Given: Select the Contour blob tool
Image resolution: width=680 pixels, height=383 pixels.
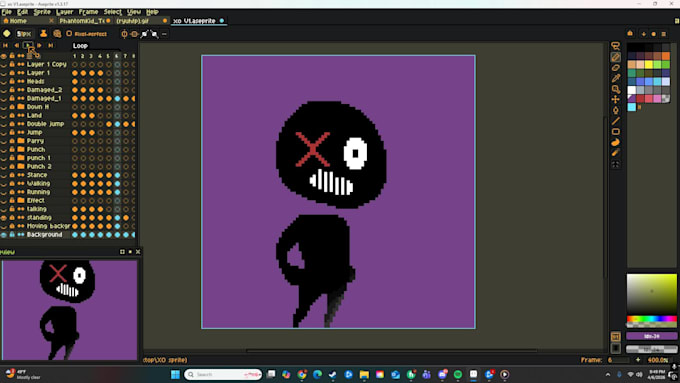Looking at the screenshot, I should (615, 142).
